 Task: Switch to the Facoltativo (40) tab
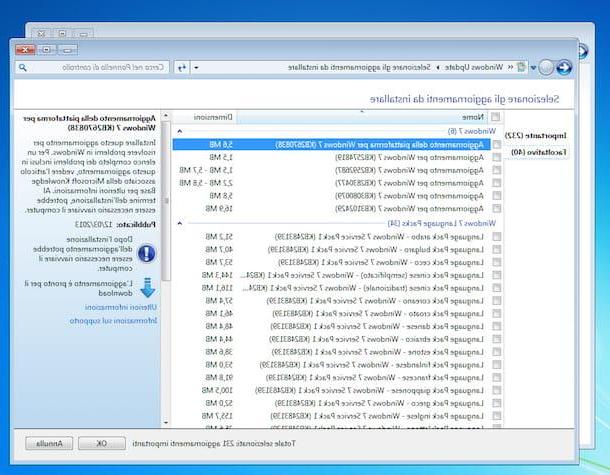click(x=538, y=152)
